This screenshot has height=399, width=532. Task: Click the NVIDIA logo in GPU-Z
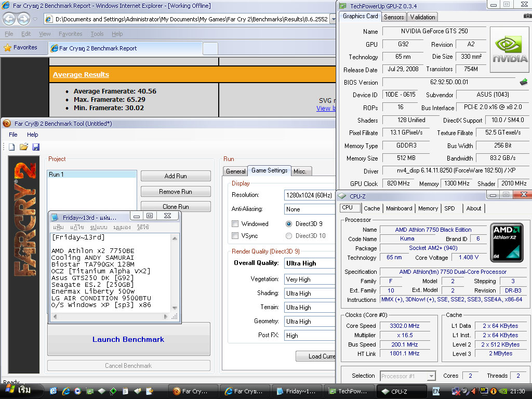[x=510, y=50]
